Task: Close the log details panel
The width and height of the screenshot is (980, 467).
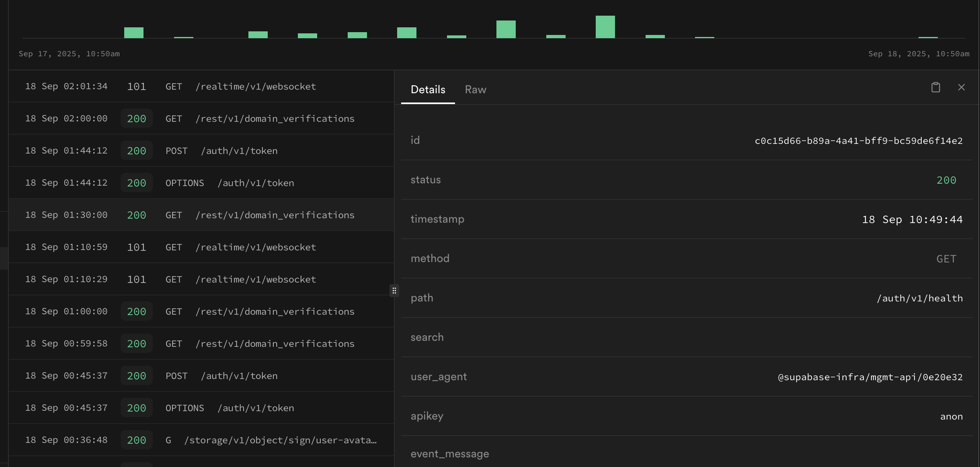Action: pos(961,87)
